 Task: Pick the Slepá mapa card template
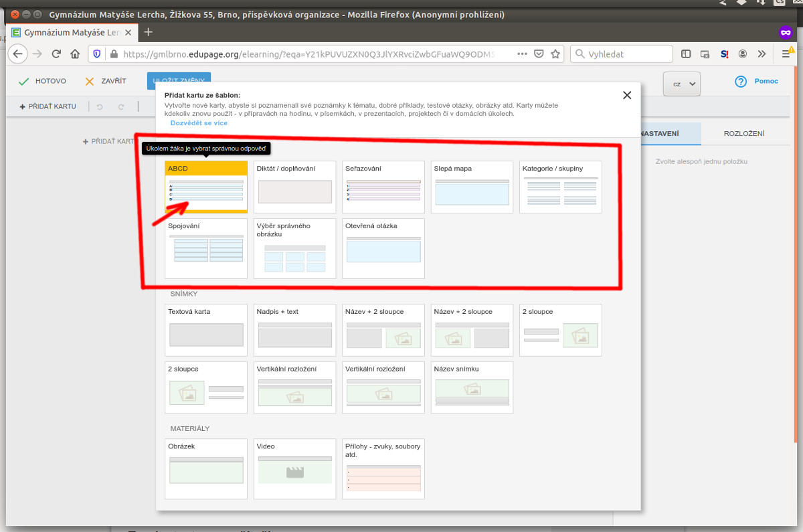tap(472, 187)
